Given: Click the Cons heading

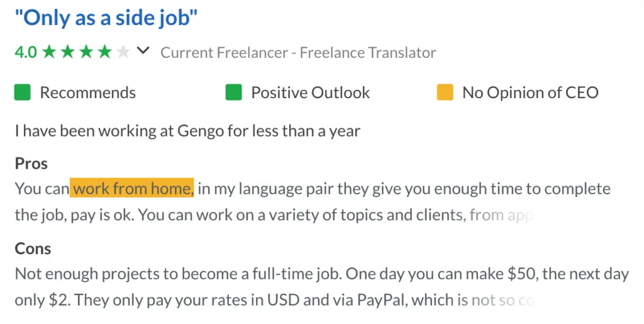Looking at the screenshot, I should click(x=33, y=249).
